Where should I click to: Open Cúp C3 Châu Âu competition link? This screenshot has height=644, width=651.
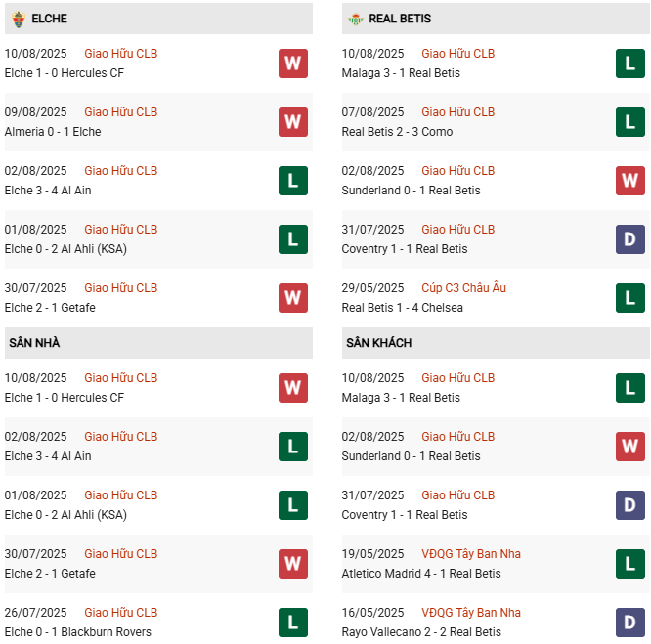pyautogui.click(x=463, y=288)
